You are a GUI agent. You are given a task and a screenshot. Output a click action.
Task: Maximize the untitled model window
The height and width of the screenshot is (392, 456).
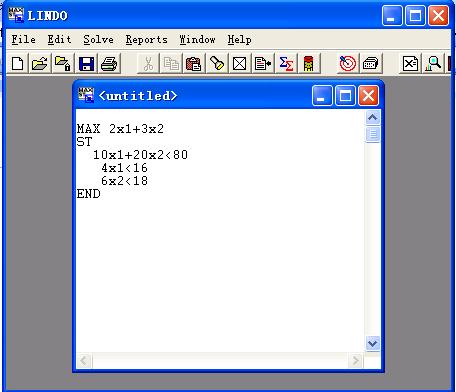345,96
